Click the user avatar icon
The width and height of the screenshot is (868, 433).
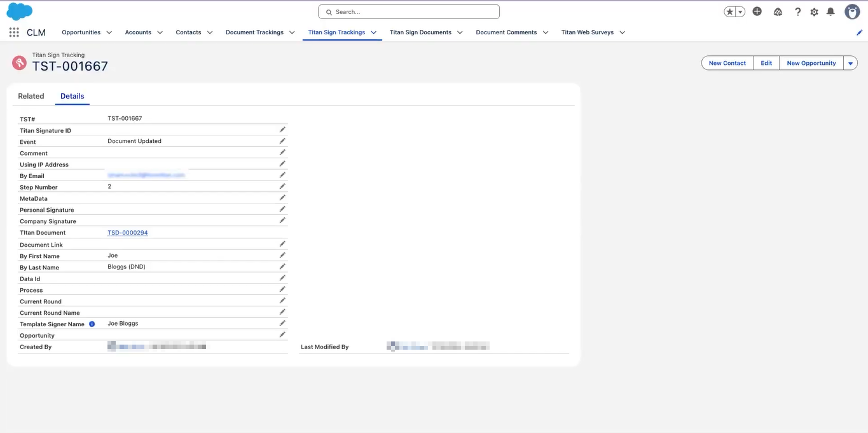click(851, 11)
